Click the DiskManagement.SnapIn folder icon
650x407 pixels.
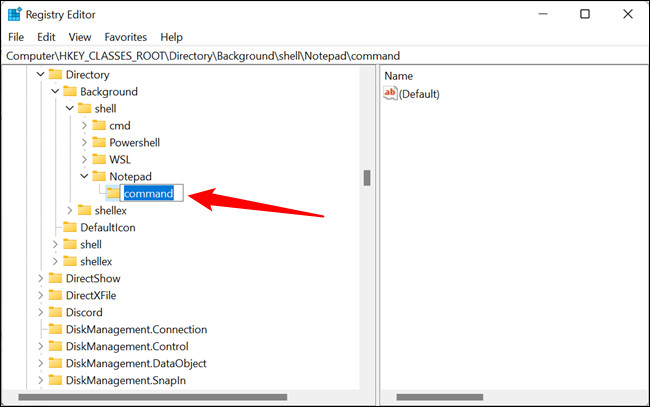[55, 380]
